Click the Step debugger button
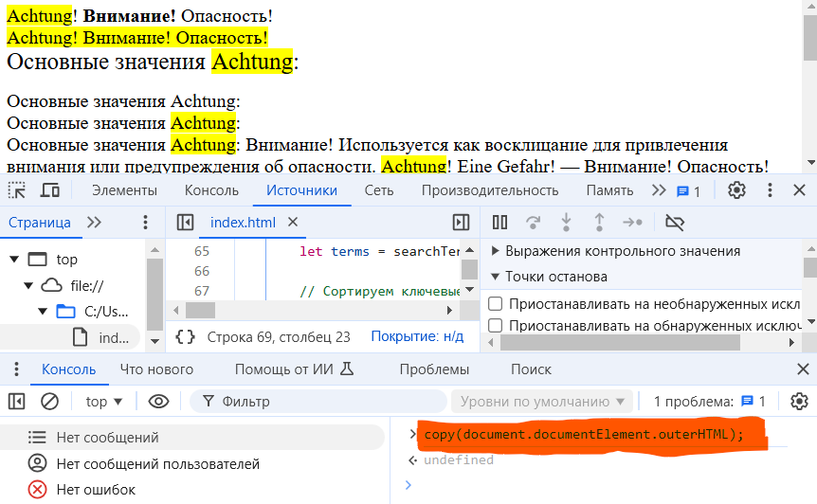The width and height of the screenshot is (817, 504). (x=632, y=223)
